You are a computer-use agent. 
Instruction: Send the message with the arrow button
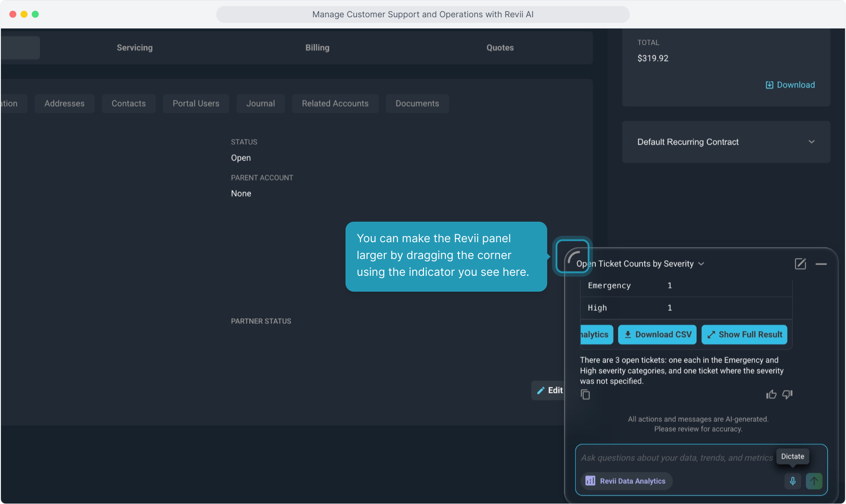814,481
